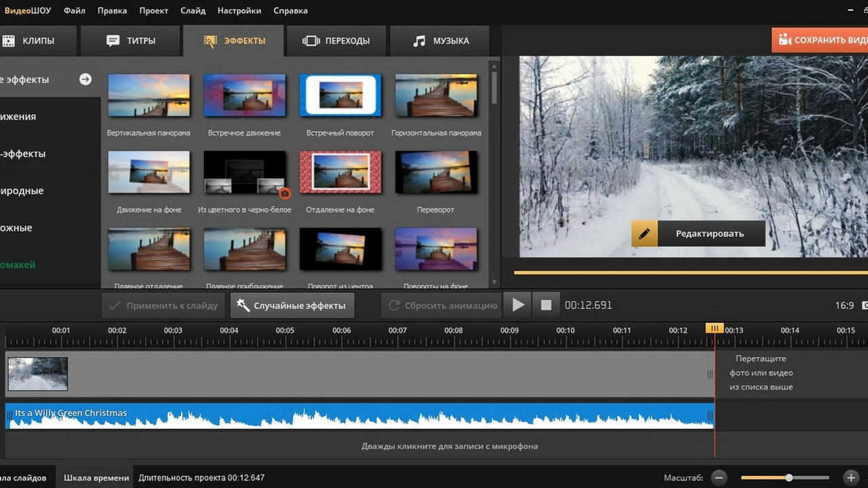Click the zoom in plus icon

pyautogui.click(x=850, y=478)
